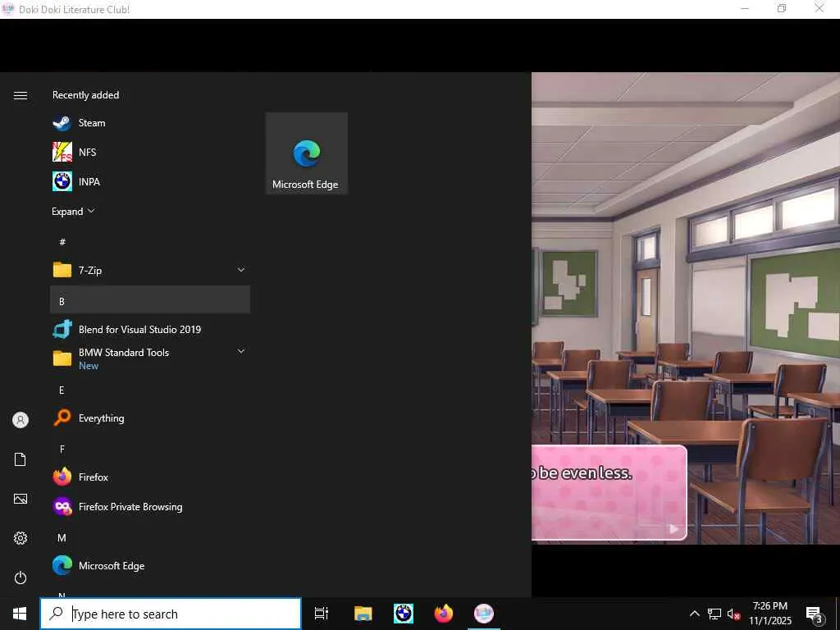Open File Explorer from taskbar

pos(363,614)
